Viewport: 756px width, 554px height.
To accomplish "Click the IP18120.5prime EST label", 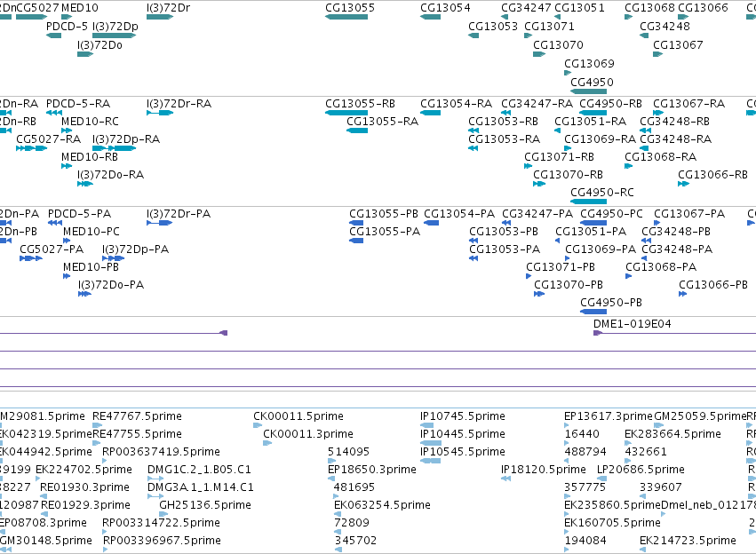I will point(544,470).
